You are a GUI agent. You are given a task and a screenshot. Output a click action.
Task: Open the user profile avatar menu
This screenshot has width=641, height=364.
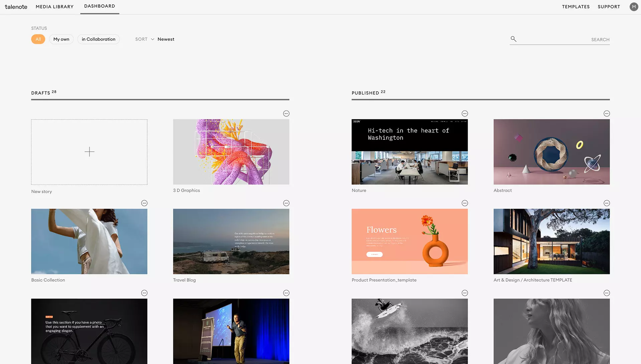[634, 7]
